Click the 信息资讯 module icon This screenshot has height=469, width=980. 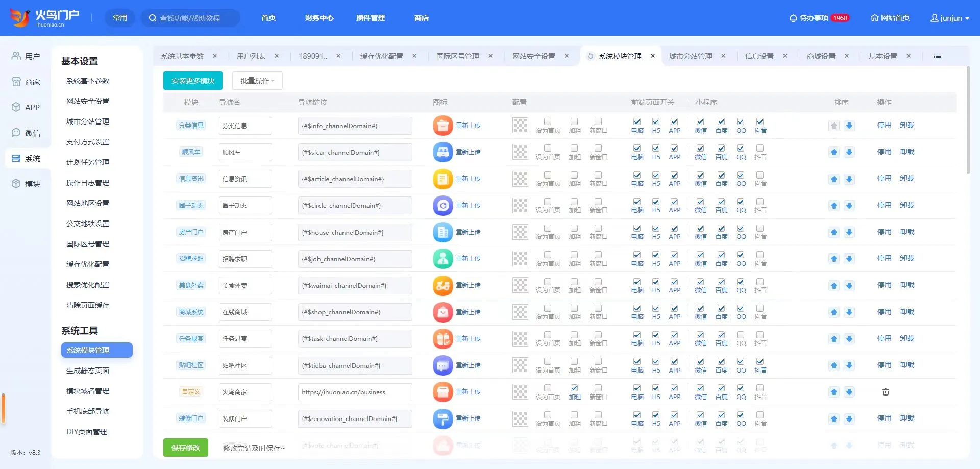click(x=443, y=179)
